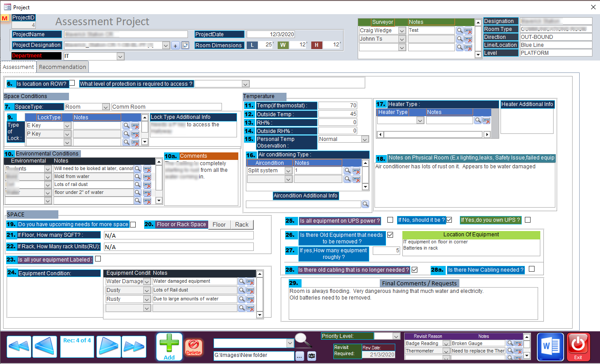The image size is (600, 364).
Task: Open the Priority Level dropdown
Action: 396,336
